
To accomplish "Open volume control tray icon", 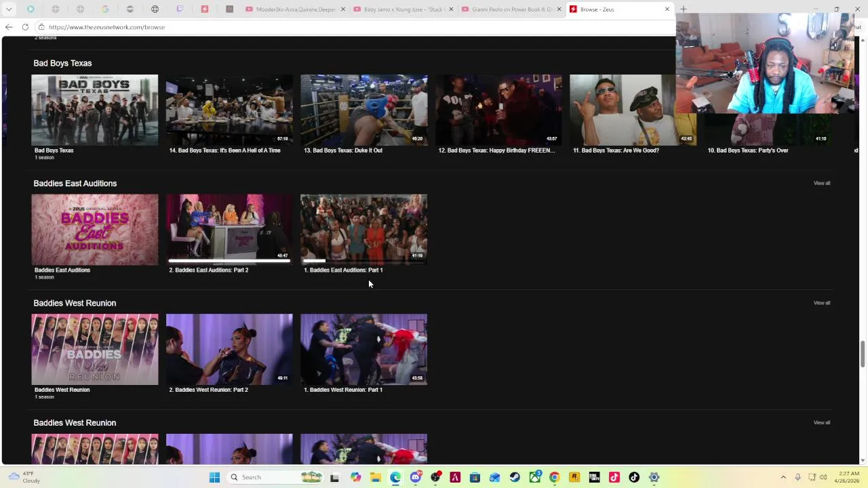I will (825, 477).
